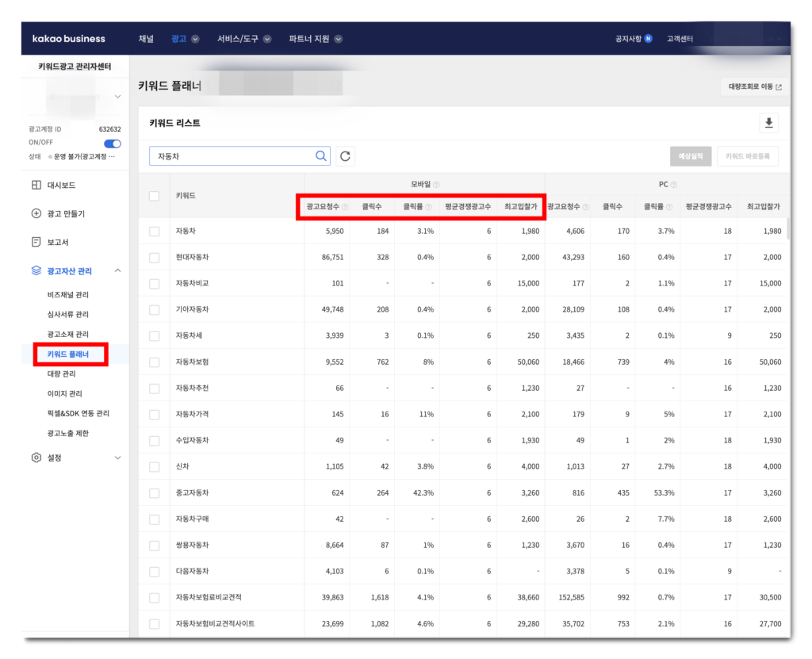Open the 고객센터 link
The height and width of the screenshot is (659, 812).
tap(680, 39)
